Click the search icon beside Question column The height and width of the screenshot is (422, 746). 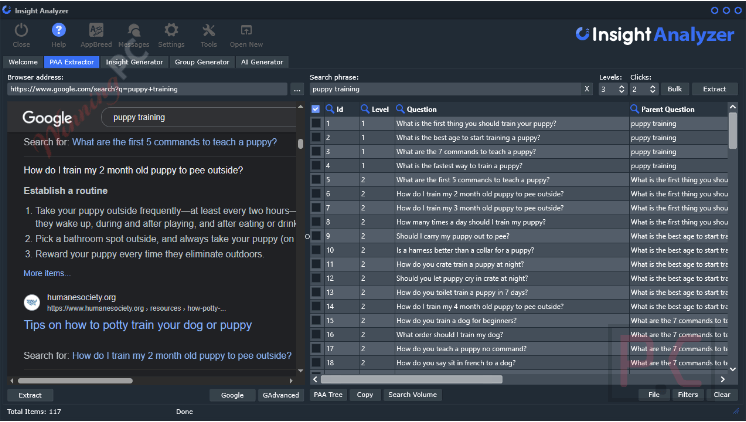[x=400, y=109]
